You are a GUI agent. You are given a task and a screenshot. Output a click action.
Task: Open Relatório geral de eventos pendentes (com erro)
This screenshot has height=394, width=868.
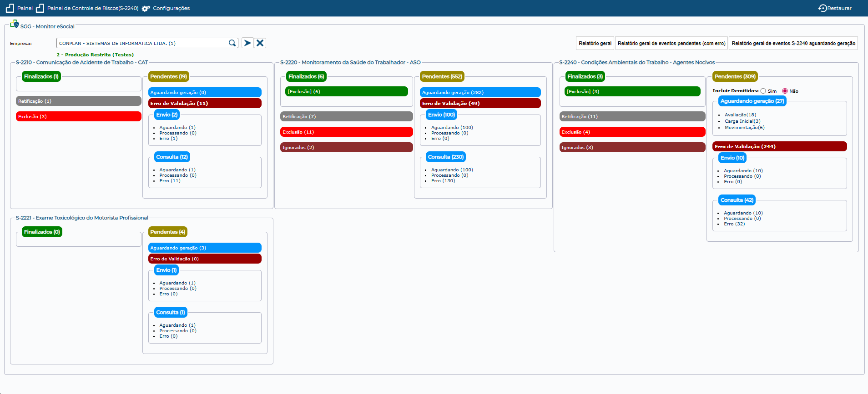[671, 43]
